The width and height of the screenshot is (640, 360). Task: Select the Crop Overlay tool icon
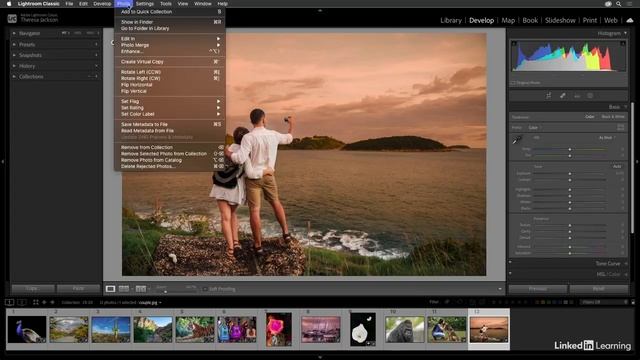pos(548,96)
